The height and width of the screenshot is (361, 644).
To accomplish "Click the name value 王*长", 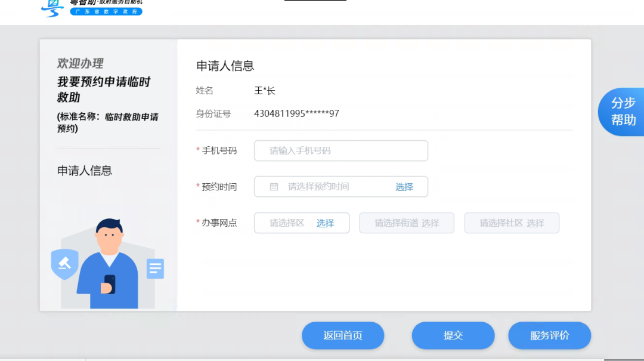I will coord(264,90).
